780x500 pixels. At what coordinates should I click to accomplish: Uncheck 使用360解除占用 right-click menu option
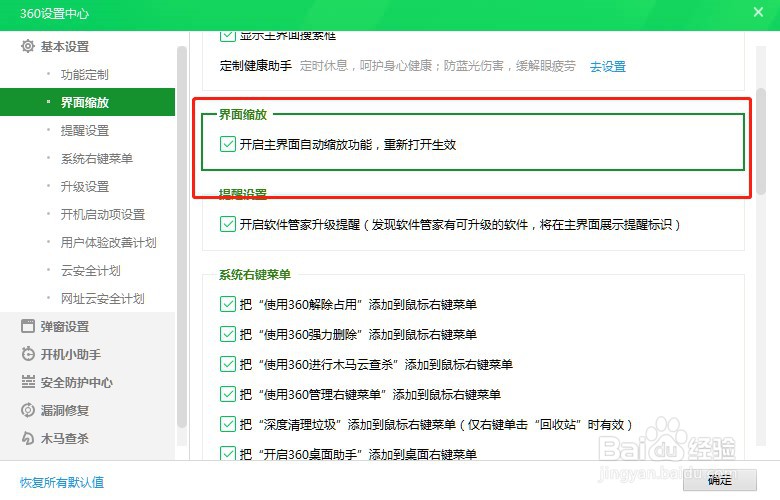coord(227,304)
